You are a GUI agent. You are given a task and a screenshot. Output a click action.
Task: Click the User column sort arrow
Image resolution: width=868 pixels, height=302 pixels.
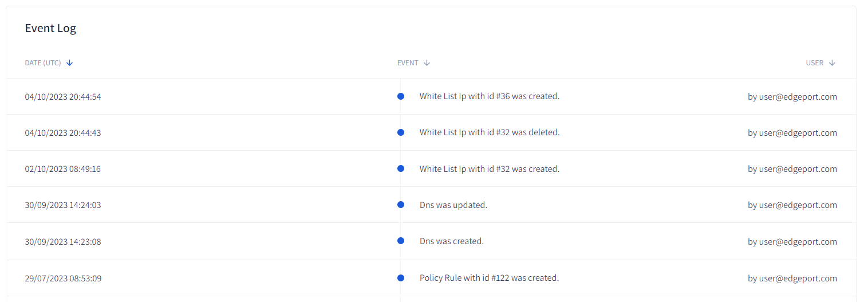833,63
